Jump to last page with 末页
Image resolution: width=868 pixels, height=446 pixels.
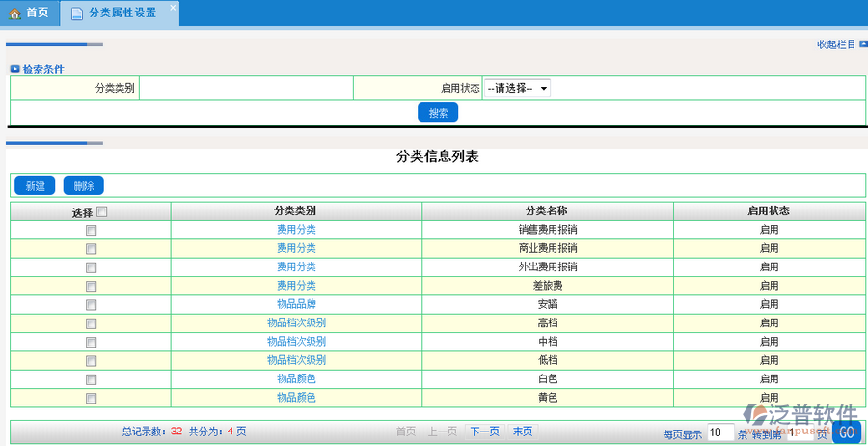(x=522, y=432)
